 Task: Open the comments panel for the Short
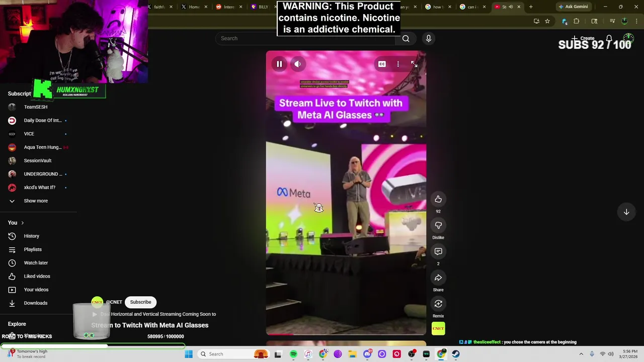pos(438,251)
